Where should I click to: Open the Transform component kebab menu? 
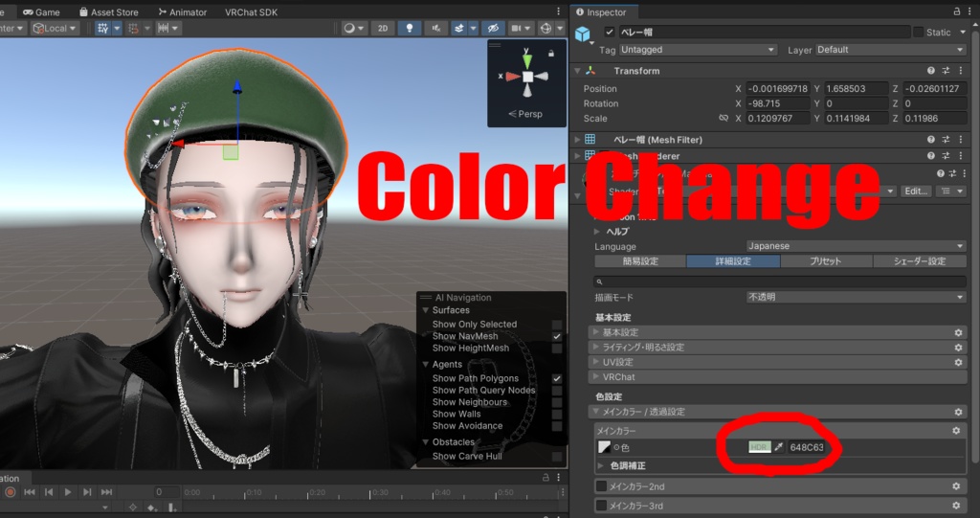click(x=961, y=71)
